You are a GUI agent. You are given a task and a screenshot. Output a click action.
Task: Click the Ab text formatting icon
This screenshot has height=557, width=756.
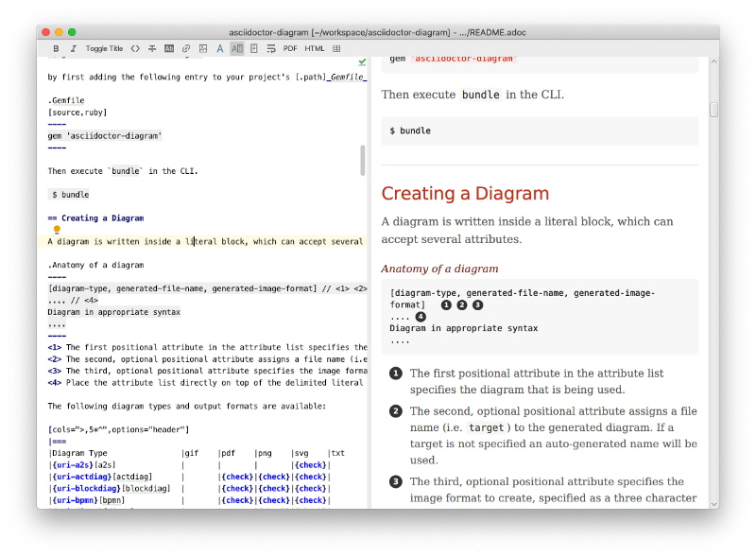170,48
